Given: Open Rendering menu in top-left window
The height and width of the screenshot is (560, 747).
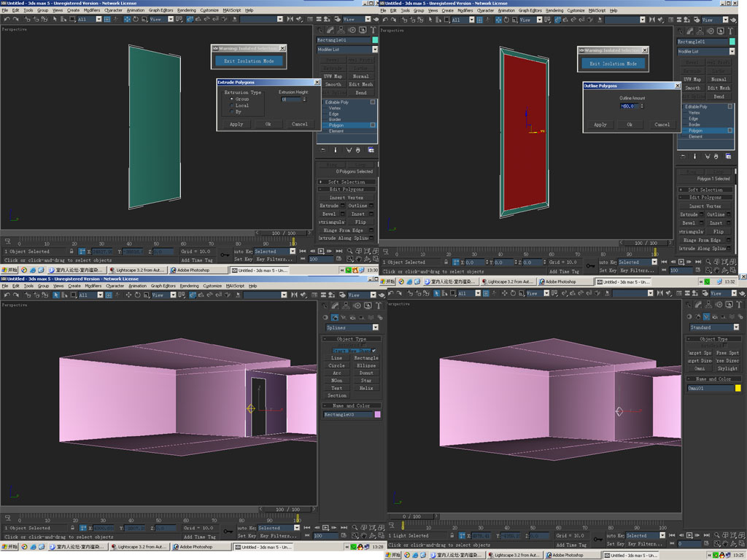Looking at the screenshot, I should (186, 10).
